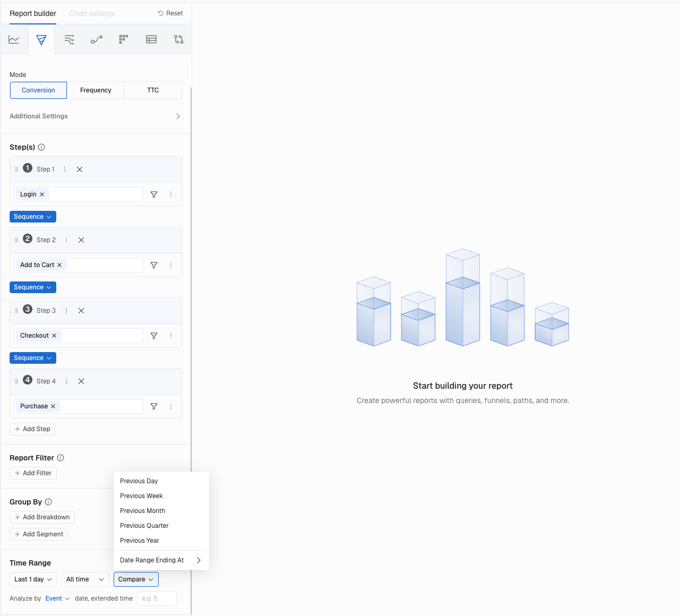Open Step 3 more options menu
This screenshot has height=616, width=680.
point(66,311)
